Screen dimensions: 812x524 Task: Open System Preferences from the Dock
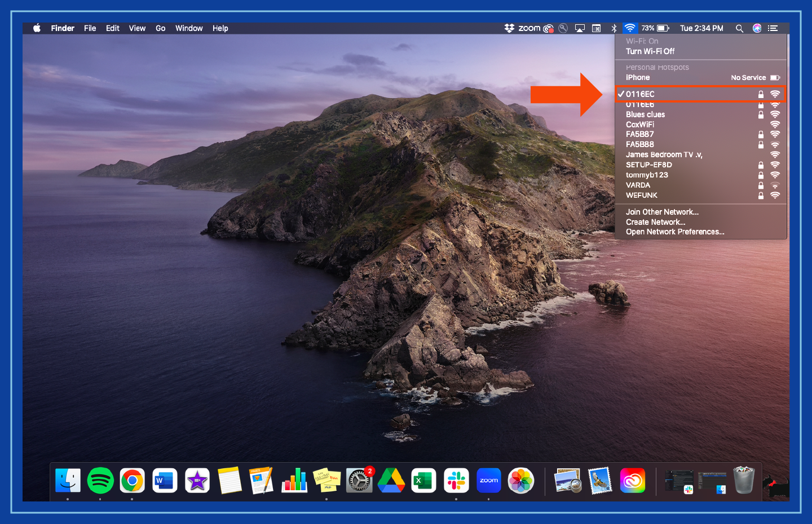[359, 480]
